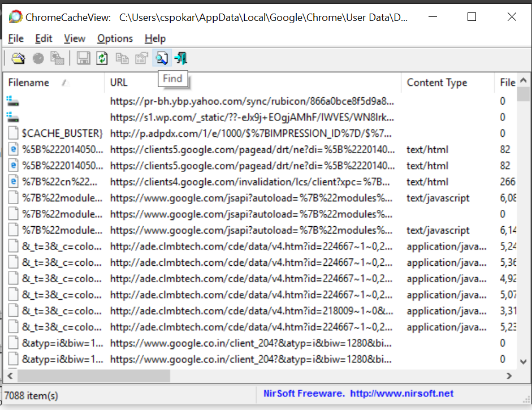Image resolution: width=532 pixels, height=410 pixels.
Task: Click file icon of clmbtech id=218009 row
Action: pyautogui.click(x=13, y=310)
